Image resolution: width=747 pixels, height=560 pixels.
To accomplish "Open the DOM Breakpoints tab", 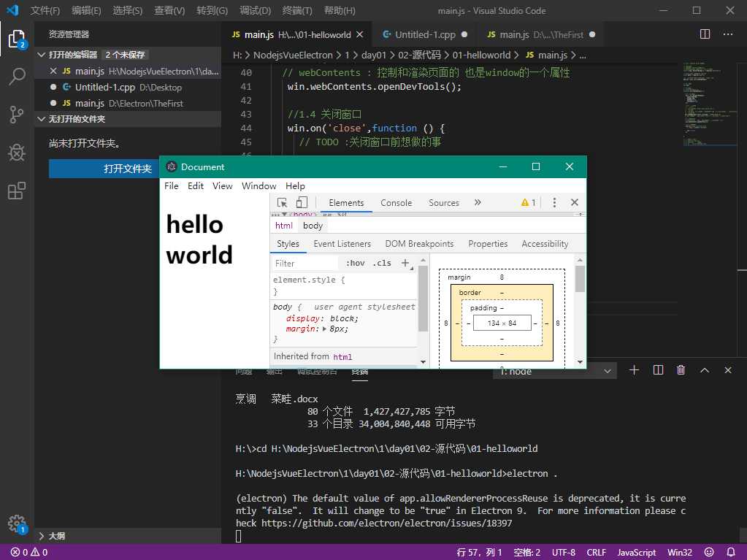I will (419, 244).
